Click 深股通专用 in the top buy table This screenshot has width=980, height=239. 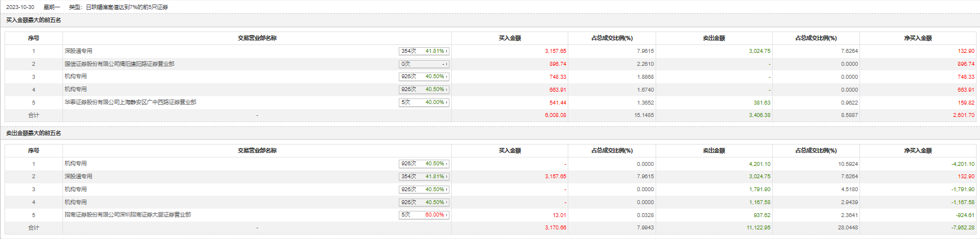tap(78, 51)
